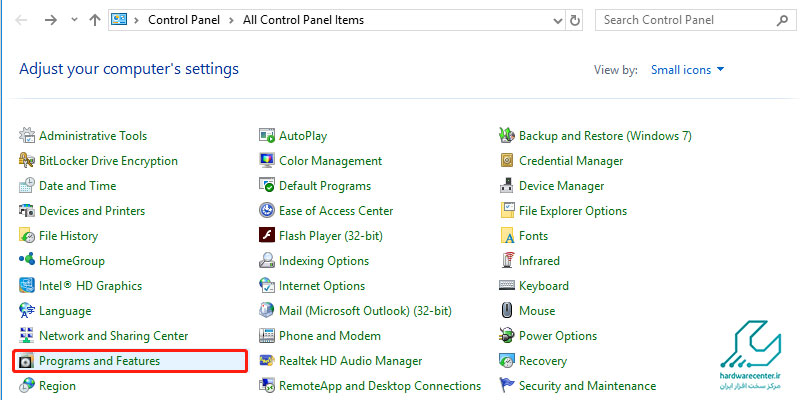Viewport: 800px width, 400px height.
Task: Click the BitLocker Drive Encryption icon
Action: (27, 161)
